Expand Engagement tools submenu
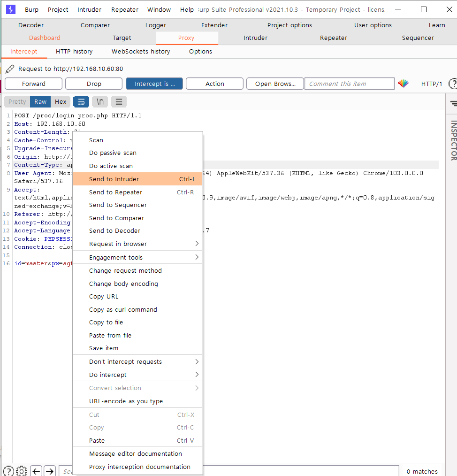 pyautogui.click(x=137, y=257)
